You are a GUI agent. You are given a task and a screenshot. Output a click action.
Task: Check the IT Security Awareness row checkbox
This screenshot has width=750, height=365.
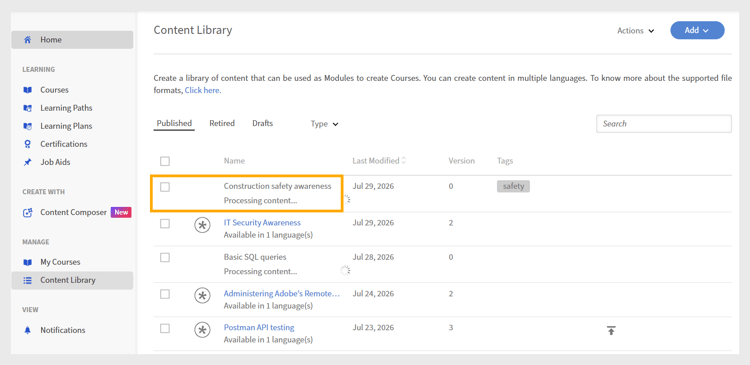(165, 223)
